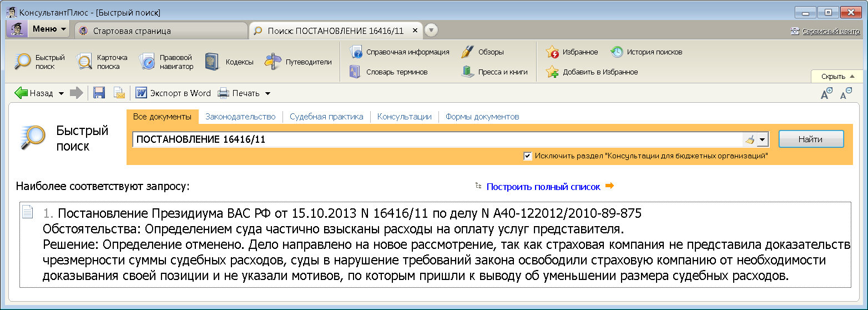The height and width of the screenshot is (310, 868).
Task: Click Построить полный список link
Action: 543,187
